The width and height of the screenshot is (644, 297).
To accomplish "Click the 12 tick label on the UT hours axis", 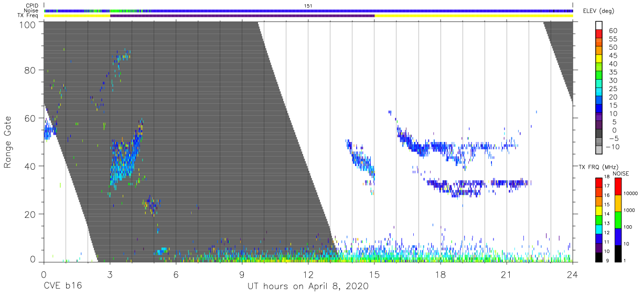I will 308,274.
